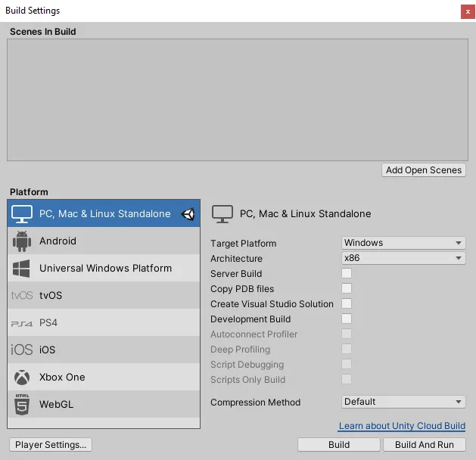Enable the Development Build checkbox
476x460 pixels.
coord(347,319)
